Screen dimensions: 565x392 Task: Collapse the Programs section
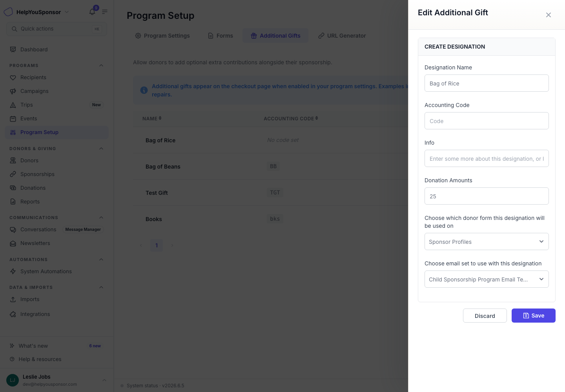click(101, 65)
